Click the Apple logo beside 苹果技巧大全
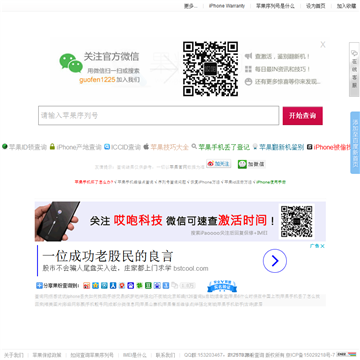The width and height of the screenshot is (360, 360). (146, 146)
